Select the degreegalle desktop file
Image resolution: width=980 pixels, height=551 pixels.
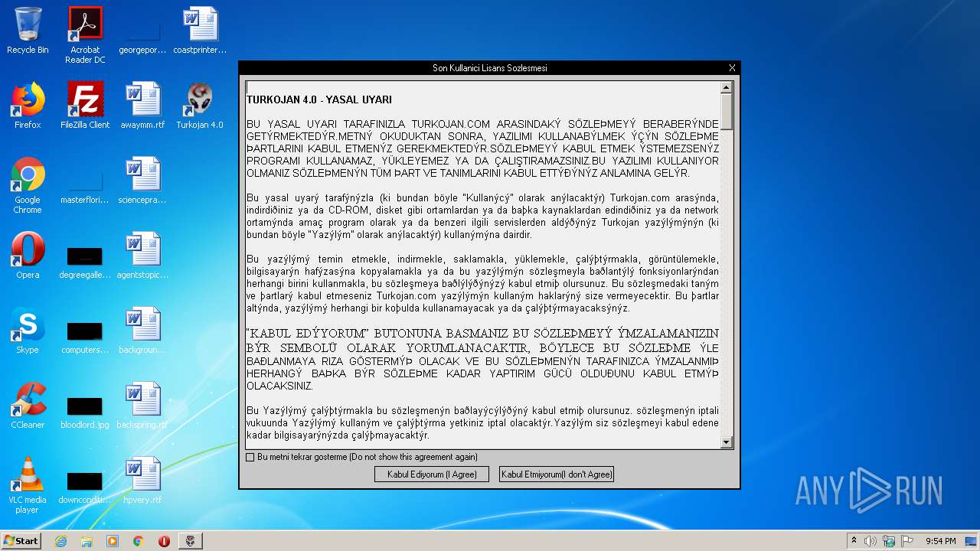pyautogui.click(x=85, y=261)
